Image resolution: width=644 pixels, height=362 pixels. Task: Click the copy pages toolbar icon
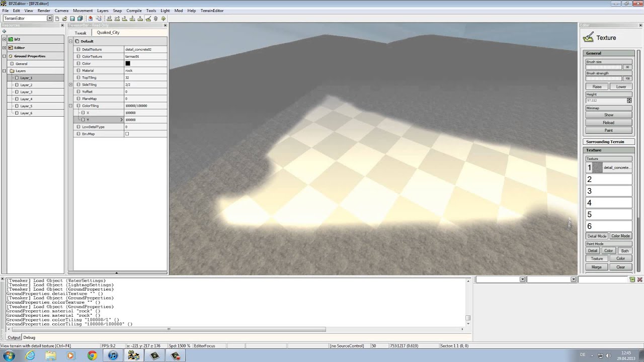pyautogui.click(x=98, y=19)
